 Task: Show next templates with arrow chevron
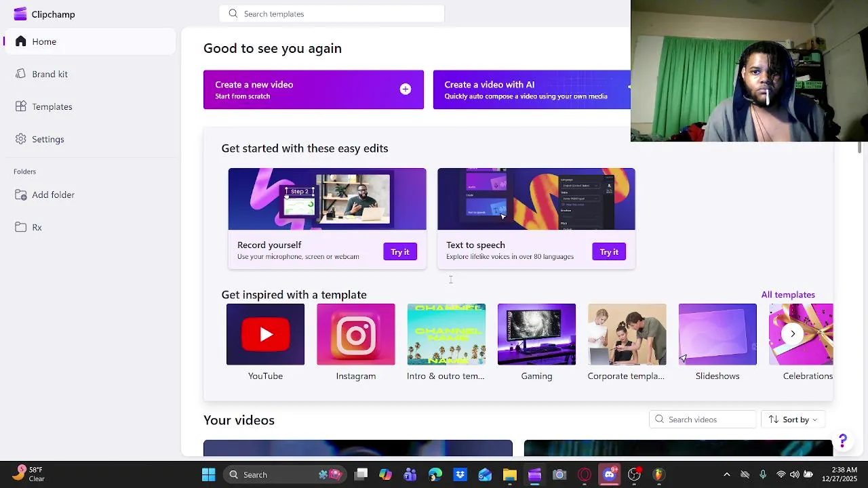click(793, 333)
